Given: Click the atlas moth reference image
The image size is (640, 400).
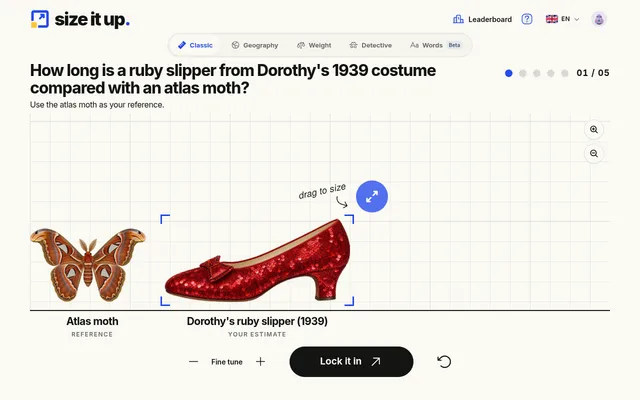Looking at the screenshot, I should pyautogui.click(x=88, y=264).
